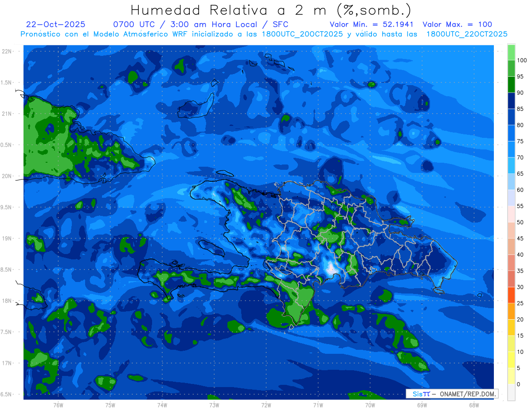532x411 pixels.
Task: Click the legend value '10'
Action: pos(520,352)
